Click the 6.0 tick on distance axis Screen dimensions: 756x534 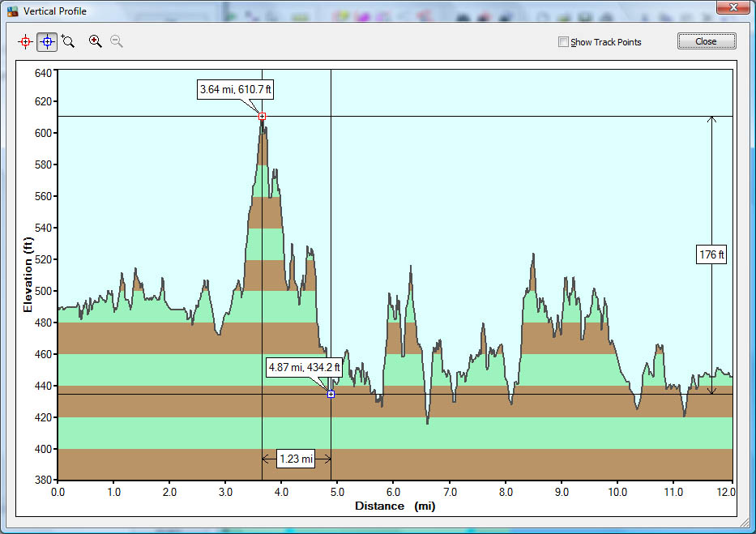[393, 492]
